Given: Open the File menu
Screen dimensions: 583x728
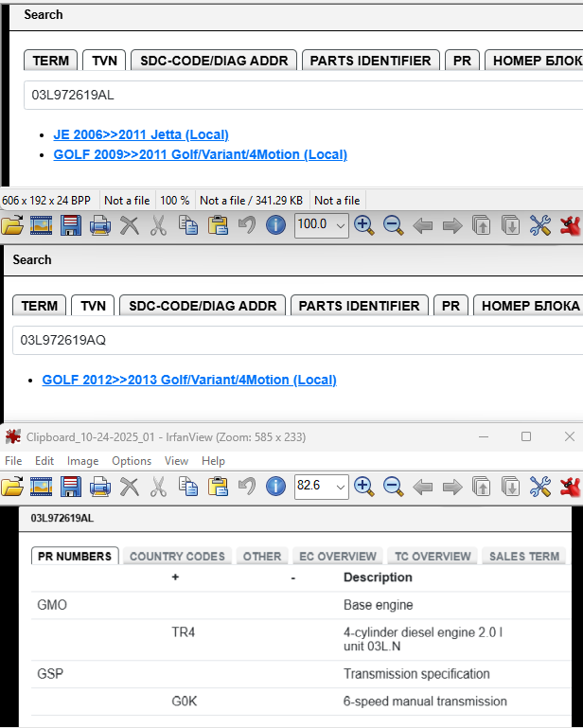Looking at the screenshot, I should pyautogui.click(x=13, y=461).
